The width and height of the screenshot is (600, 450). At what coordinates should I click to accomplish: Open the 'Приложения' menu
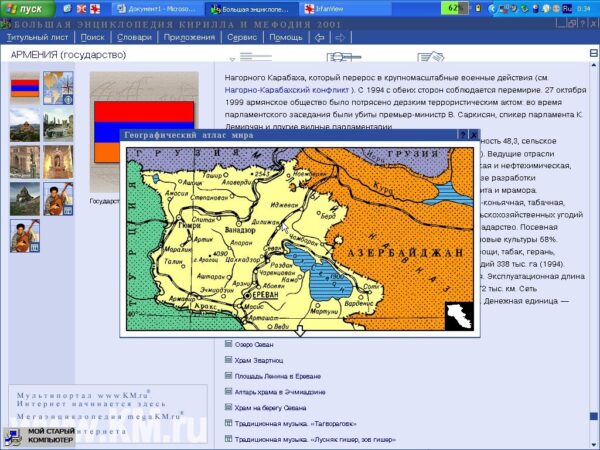(189, 37)
